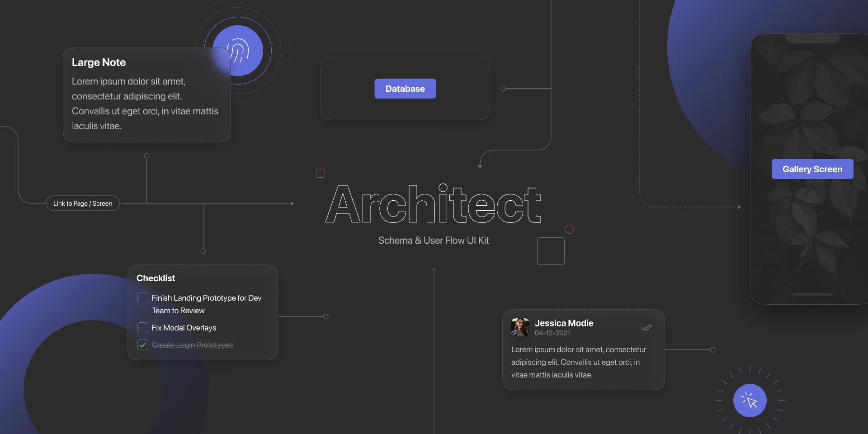Click the connector node below Large Note card
Screen dimensions: 868x434
[146, 156]
